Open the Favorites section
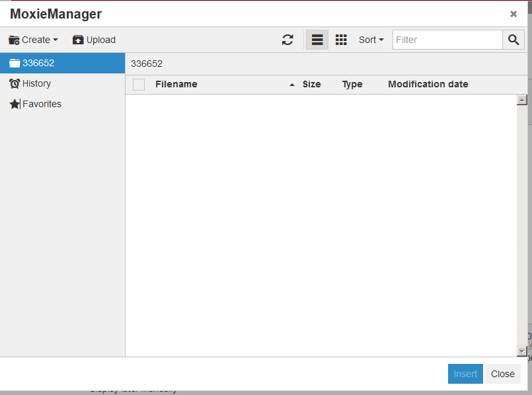532x395 pixels. pos(62,104)
